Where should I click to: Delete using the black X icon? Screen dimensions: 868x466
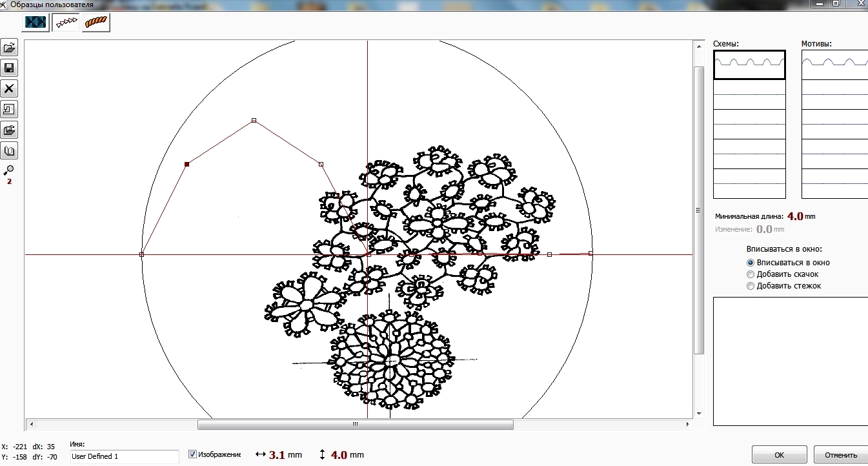click(x=10, y=89)
